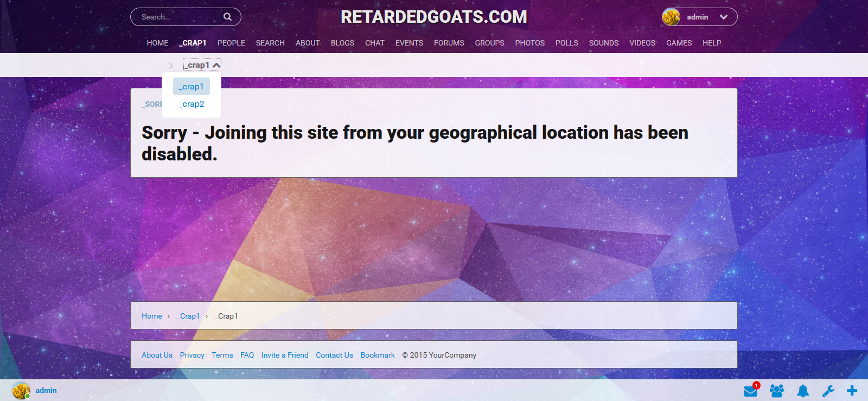
Task: Click the Home breadcrumb link
Action: (152, 316)
